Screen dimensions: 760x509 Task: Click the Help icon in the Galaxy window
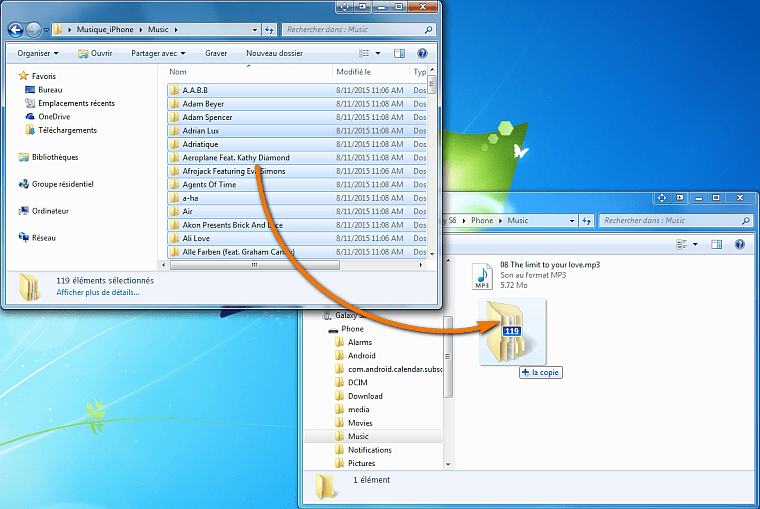point(740,244)
